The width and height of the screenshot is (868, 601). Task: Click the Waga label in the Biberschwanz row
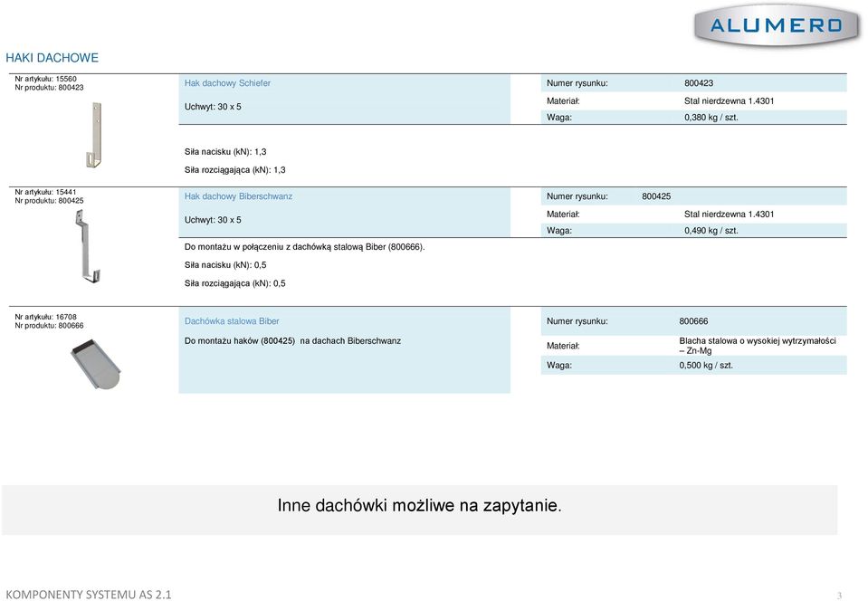coord(559,231)
